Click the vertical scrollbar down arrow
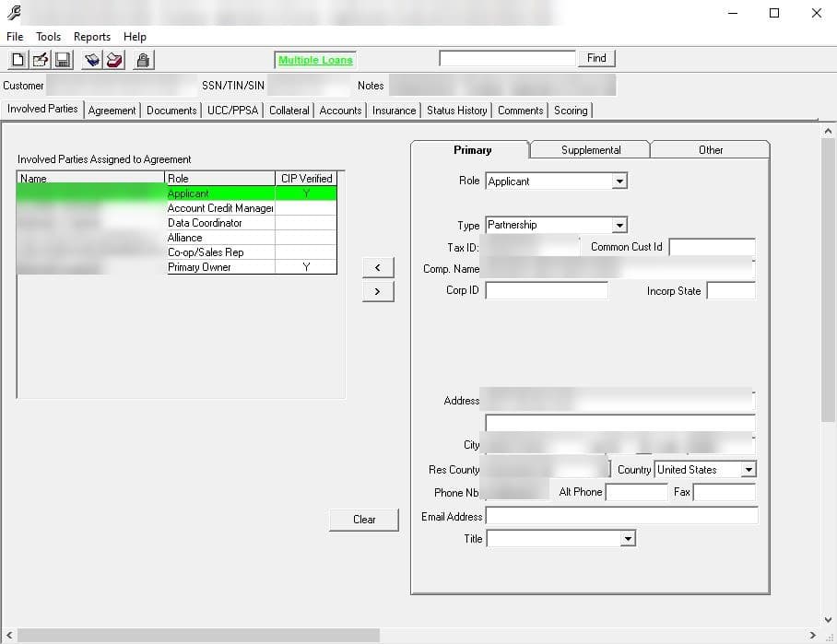The width and height of the screenshot is (837, 644). pyautogui.click(x=828, y=620)
